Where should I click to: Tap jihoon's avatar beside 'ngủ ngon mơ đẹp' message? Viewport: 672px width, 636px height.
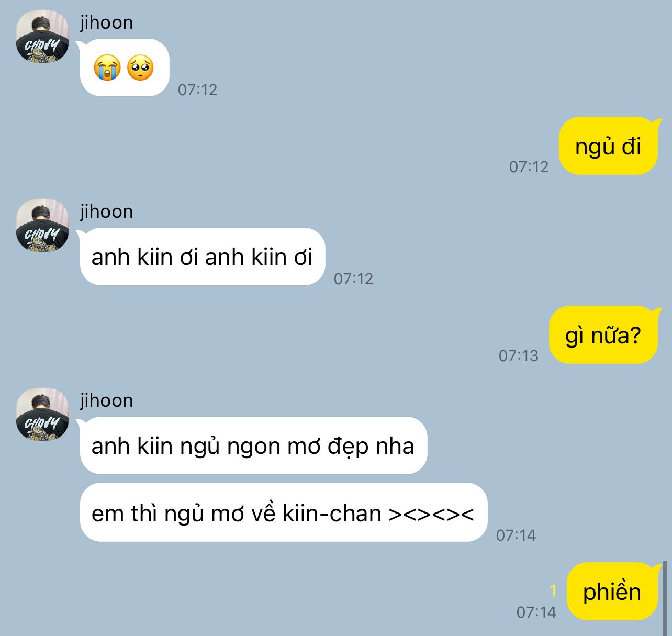click(42, 414)
